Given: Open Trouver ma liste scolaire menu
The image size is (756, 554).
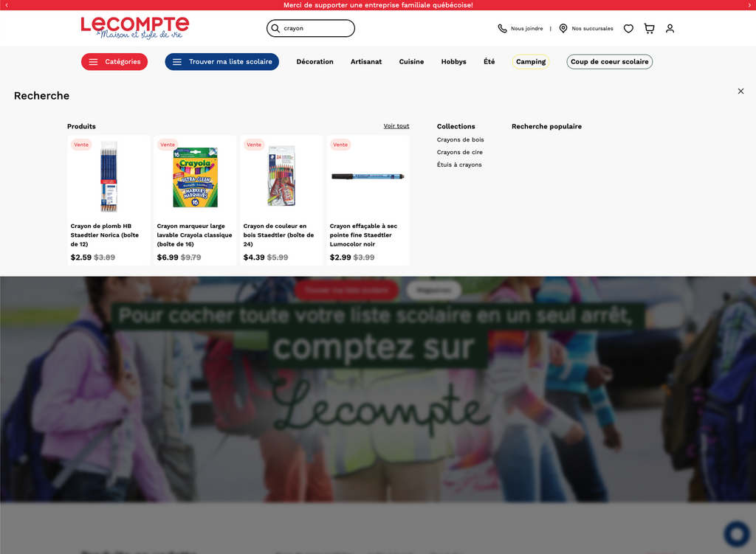Looking at the screenshot, I should click(x=221, y=62).
